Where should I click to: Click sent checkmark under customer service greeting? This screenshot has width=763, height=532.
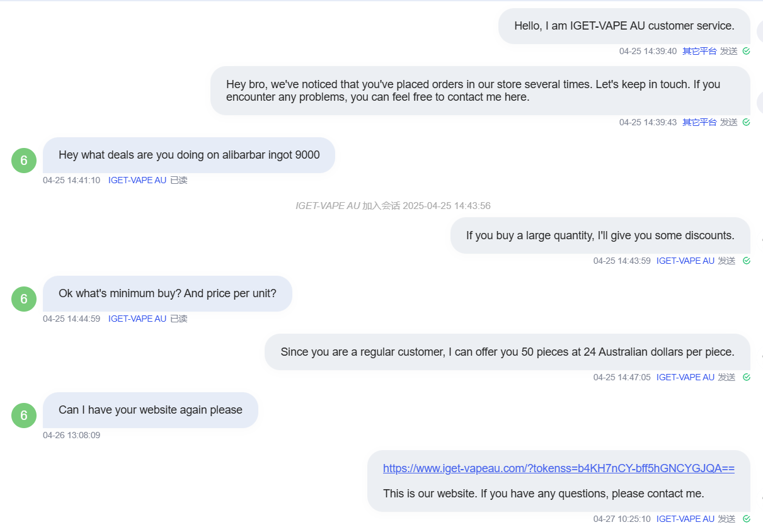click(746, 51)
